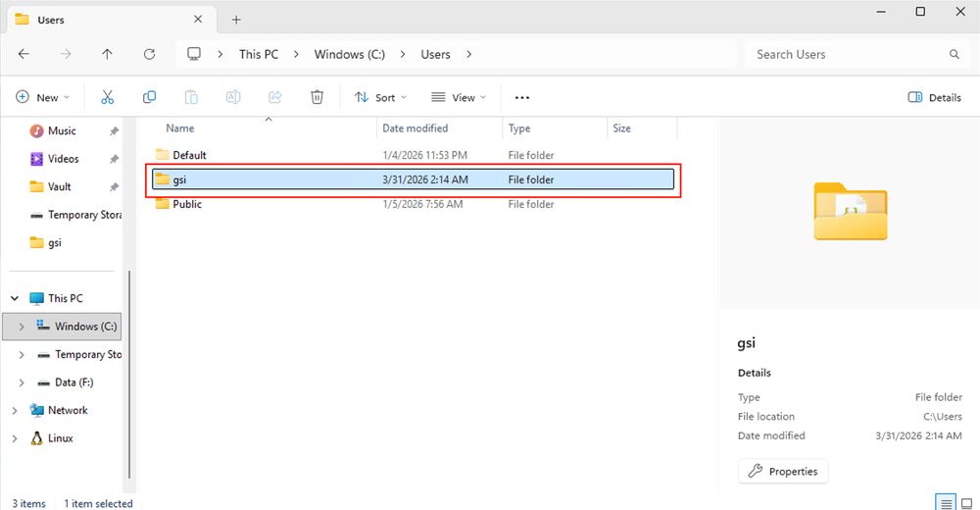
Task: Click the Delete trash can icon
Action: (317, 97)
